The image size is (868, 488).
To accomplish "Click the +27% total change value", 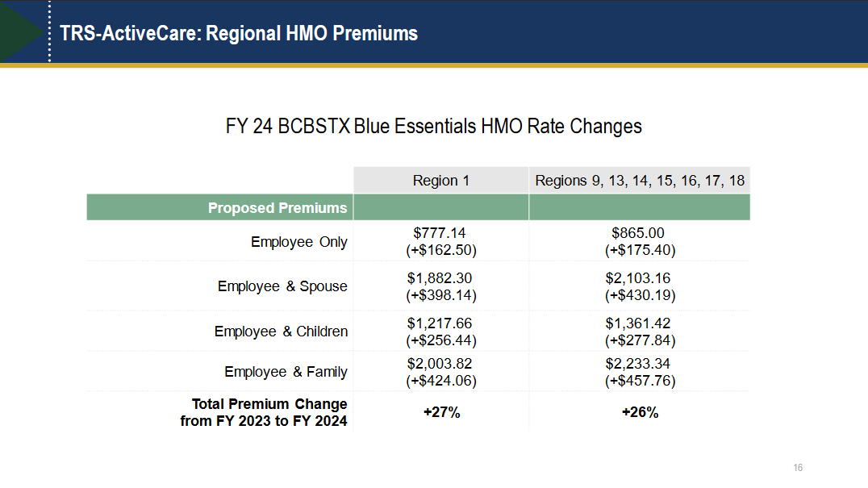I will pos(441,412).
